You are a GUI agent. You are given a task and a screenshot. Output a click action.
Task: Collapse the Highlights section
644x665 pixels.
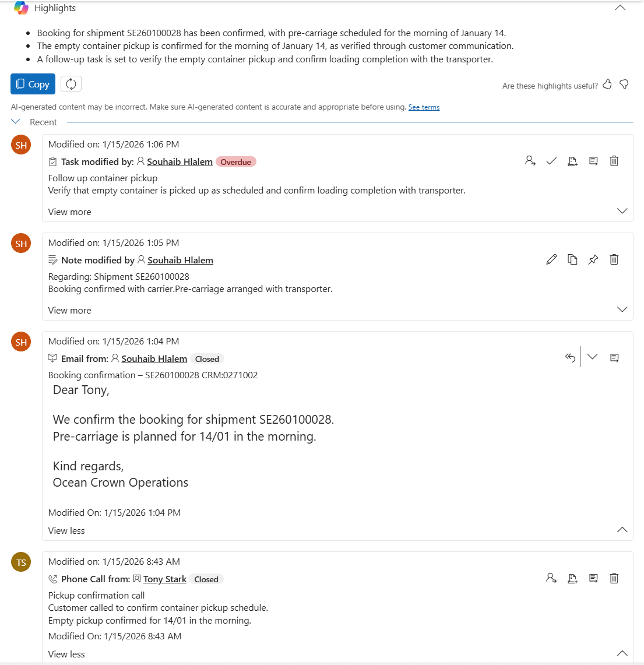coord(621,8)
